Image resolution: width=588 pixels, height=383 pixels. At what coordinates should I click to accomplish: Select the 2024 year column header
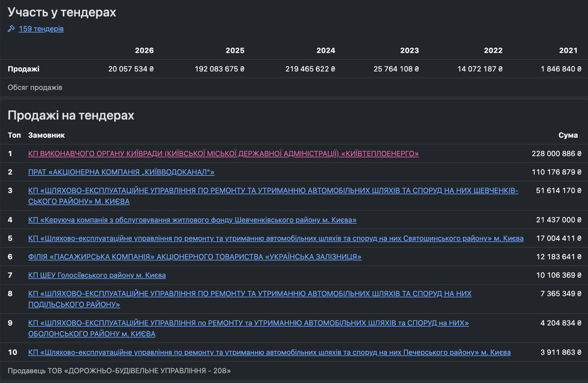coord(326,51)
